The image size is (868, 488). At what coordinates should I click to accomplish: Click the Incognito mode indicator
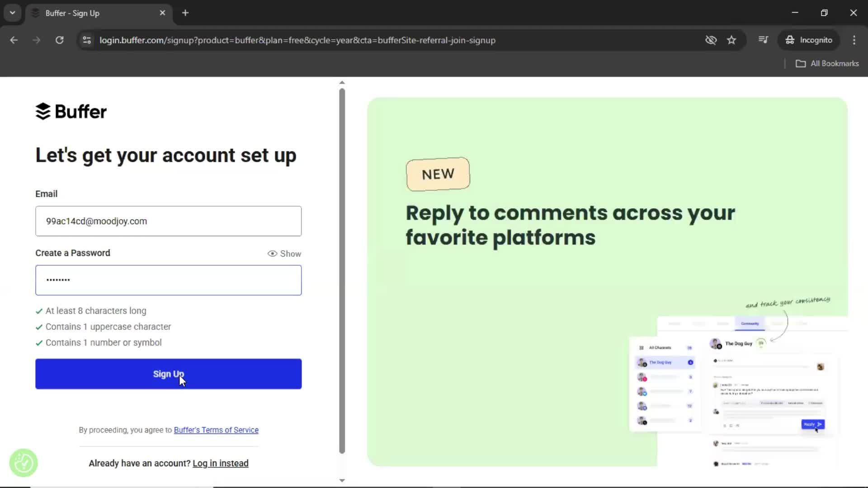pos(809,40)
